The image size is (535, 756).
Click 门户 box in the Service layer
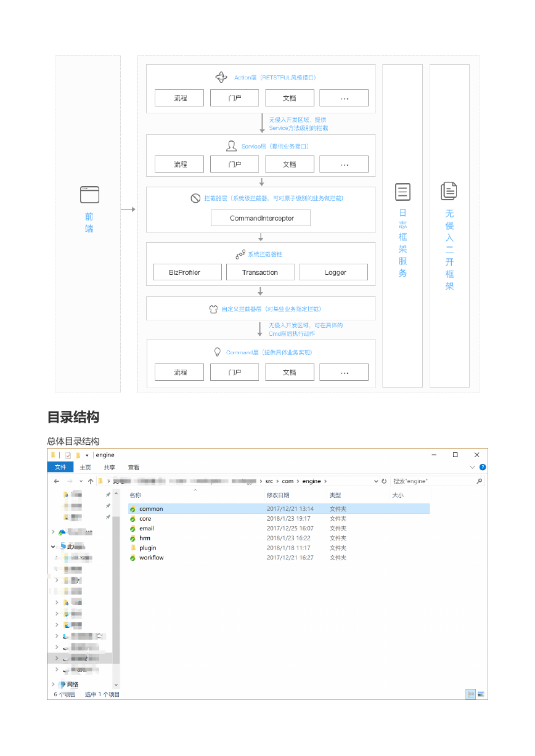235,165
